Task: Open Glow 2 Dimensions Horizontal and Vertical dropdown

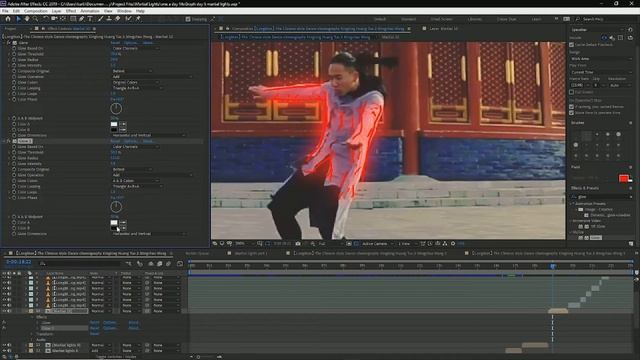Action: click(x=149, y=234)
